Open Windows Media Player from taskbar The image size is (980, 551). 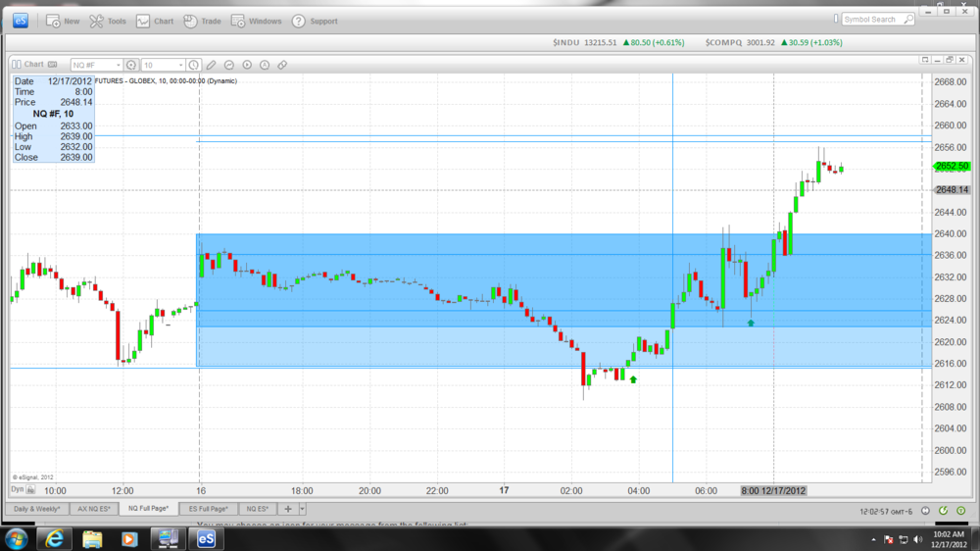(129, 538)
